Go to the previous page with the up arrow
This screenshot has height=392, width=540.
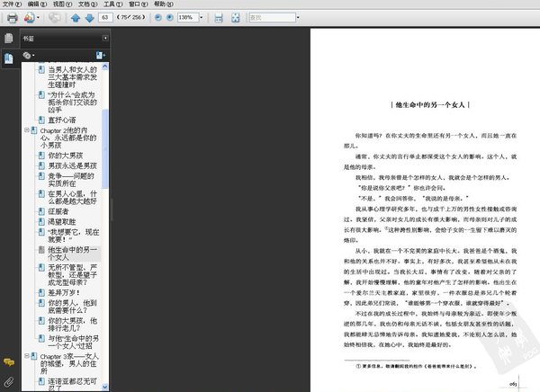point(76,18)
